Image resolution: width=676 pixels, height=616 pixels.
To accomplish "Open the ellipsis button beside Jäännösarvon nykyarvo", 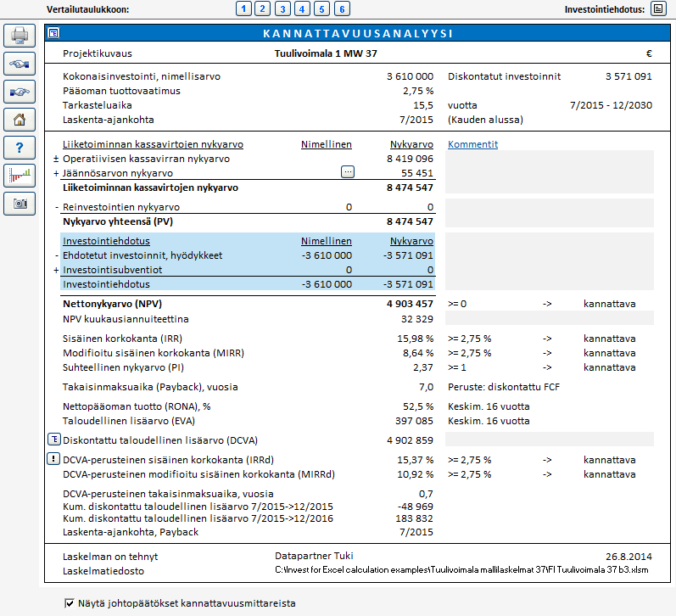I will (x=348, y=171).
